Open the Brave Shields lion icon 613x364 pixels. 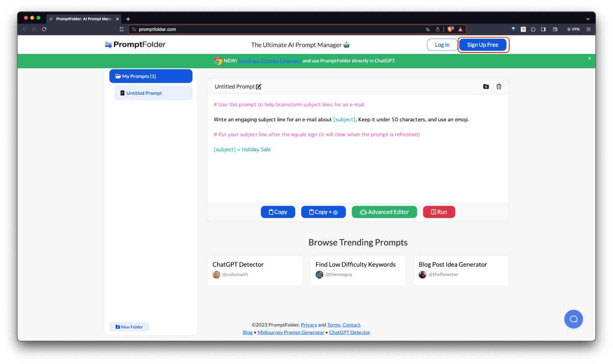(x=450, y=29)
